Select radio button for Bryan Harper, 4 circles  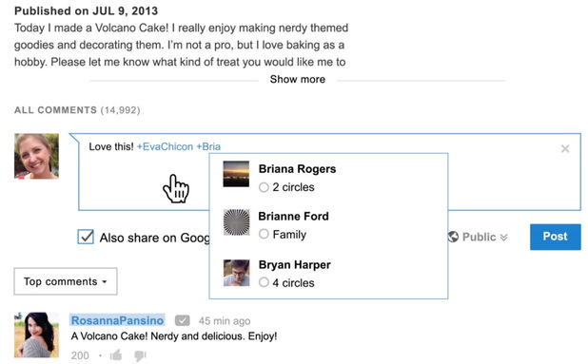[264, 282]
